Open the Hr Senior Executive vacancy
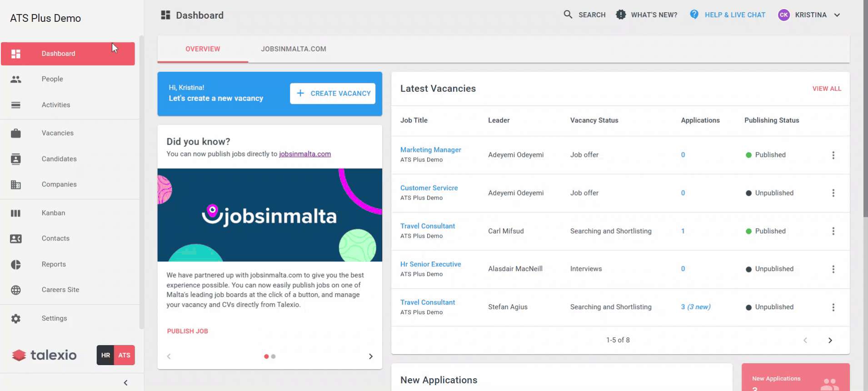868x391 pixels. tap(430, 265)
